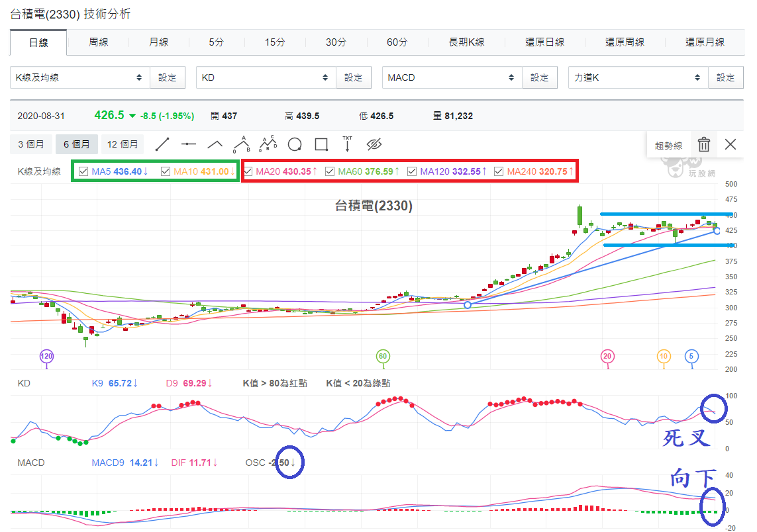757x532 pixels.
Task: Uncheck the MA60 checkbox
Action: click(330, 171)
